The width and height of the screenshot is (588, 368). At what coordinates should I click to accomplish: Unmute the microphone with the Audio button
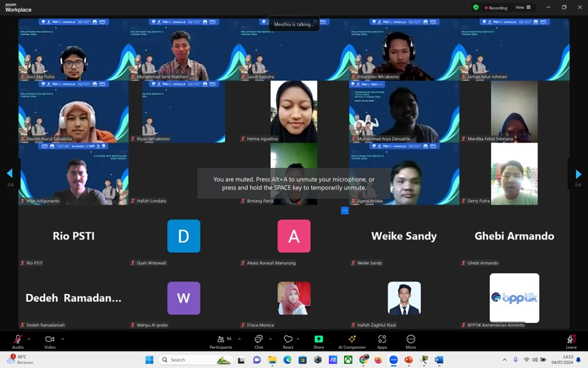pos(18,340)
